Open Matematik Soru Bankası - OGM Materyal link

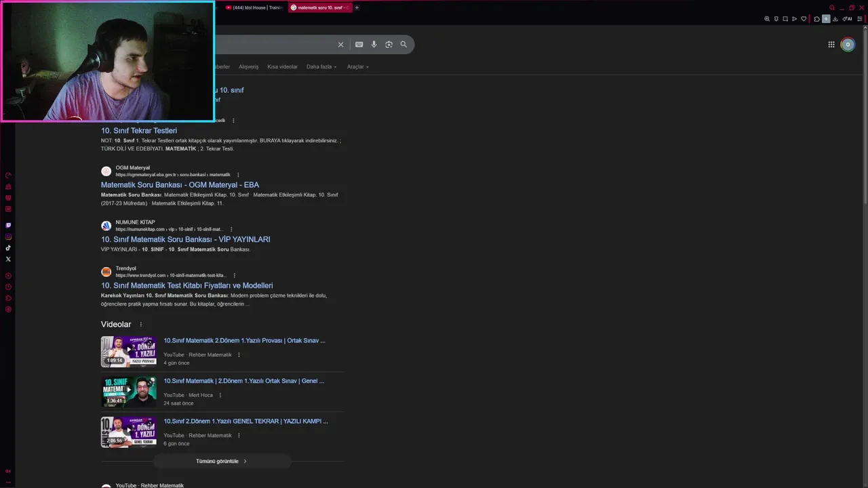pos(180,184)
